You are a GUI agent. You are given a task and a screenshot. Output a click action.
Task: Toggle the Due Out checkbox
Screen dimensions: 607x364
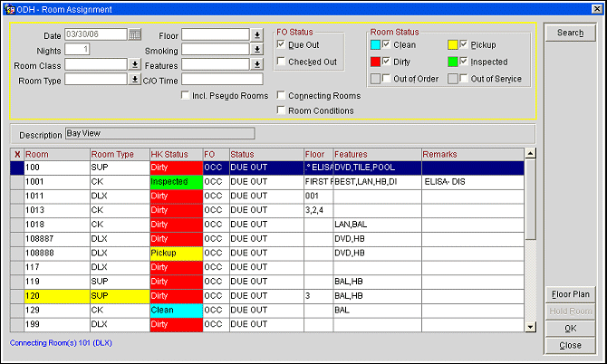click(281, 44)
